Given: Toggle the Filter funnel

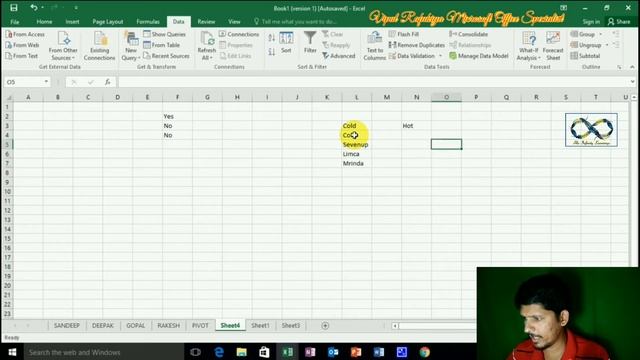Looking at the screenshot, I should [310, 43].
